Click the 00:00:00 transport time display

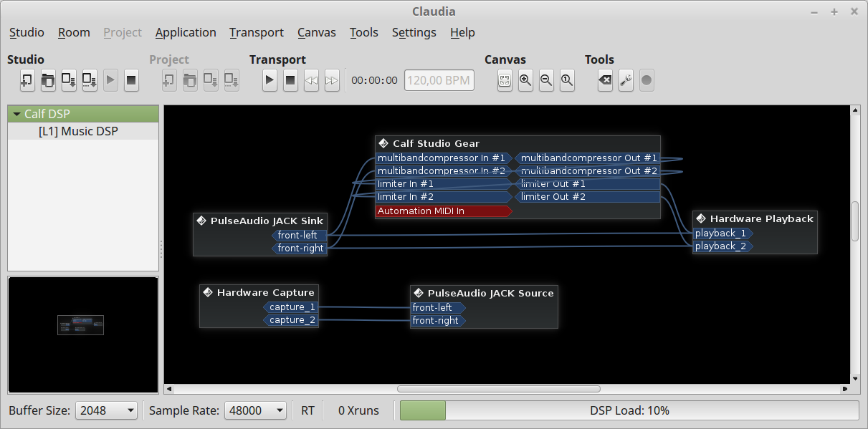pos(374,80)
